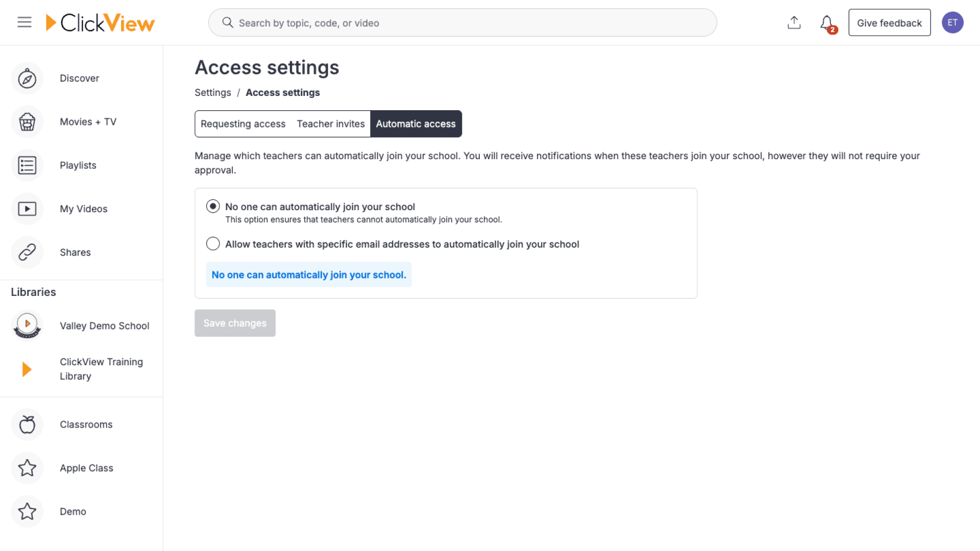The height and width of the screenshot is (551, 980).
Task: Click the ClickView logo
Action: [x=101, y=22]
